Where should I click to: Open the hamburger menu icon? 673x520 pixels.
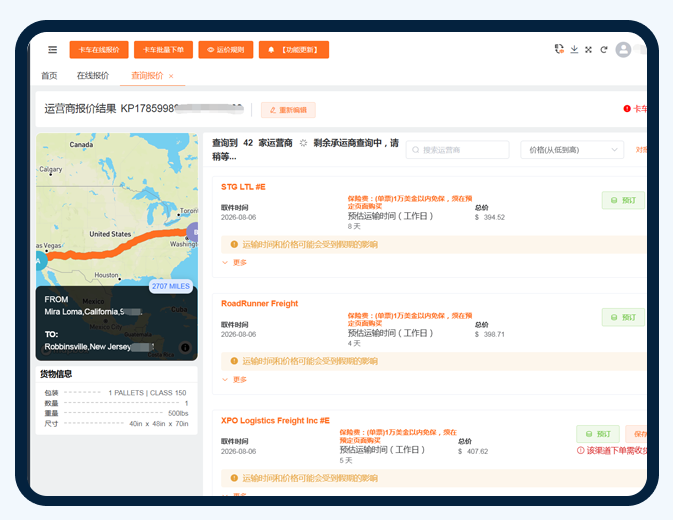52,50
